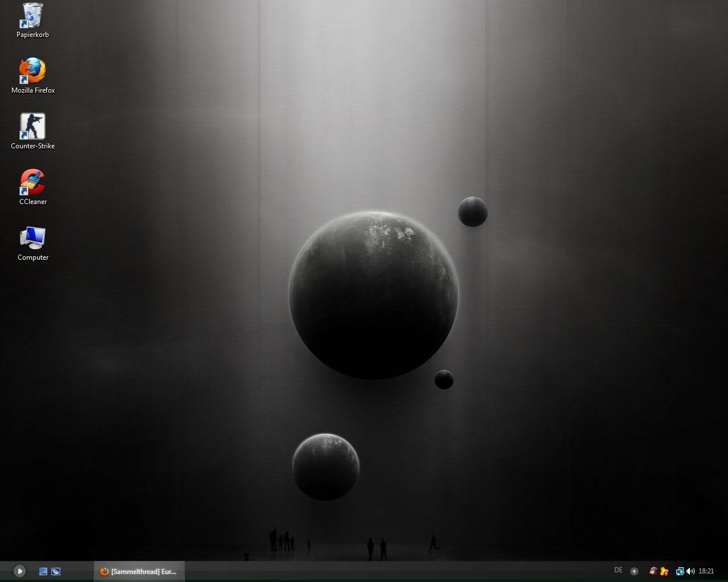Viewport: 728px width, 582px height.
Task: Click the Counter-Strike text label
Action: [x=32, y=146]
